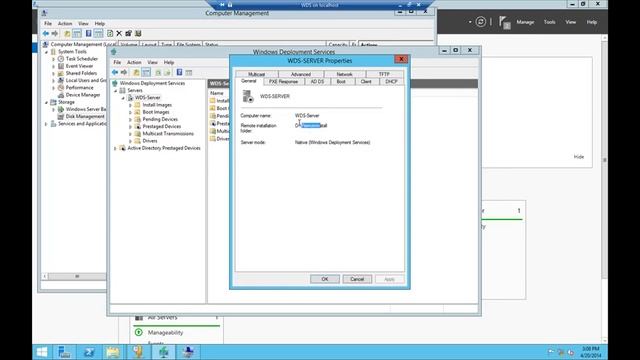This screenshot has height=360, width=640.
Task: Expand Multicast Transmissions node
Action: [130, 134]
